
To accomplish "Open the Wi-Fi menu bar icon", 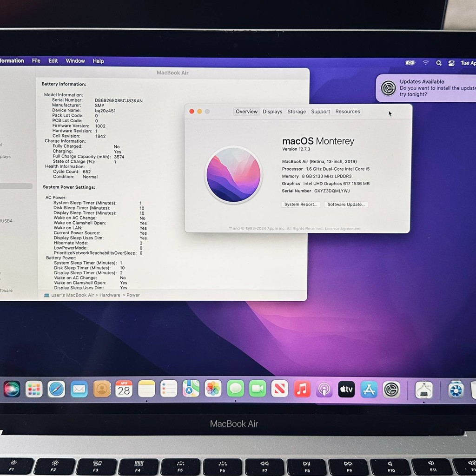I will 426,63.
